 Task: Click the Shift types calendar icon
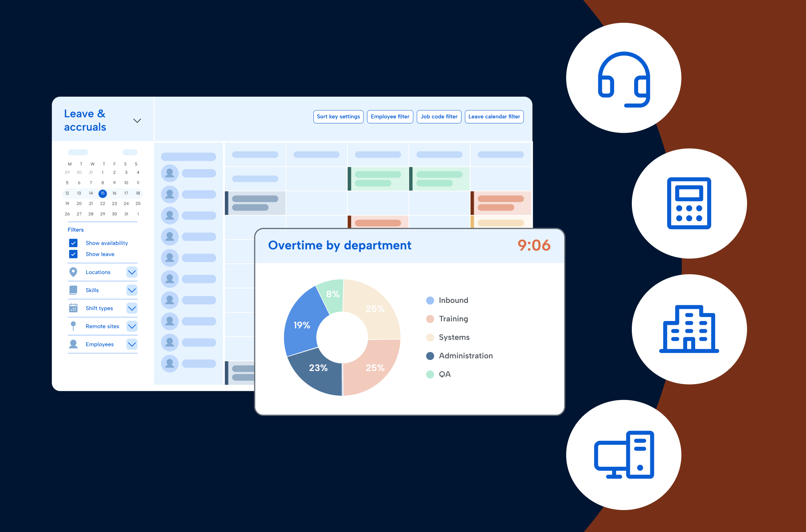tap(73, 308)
